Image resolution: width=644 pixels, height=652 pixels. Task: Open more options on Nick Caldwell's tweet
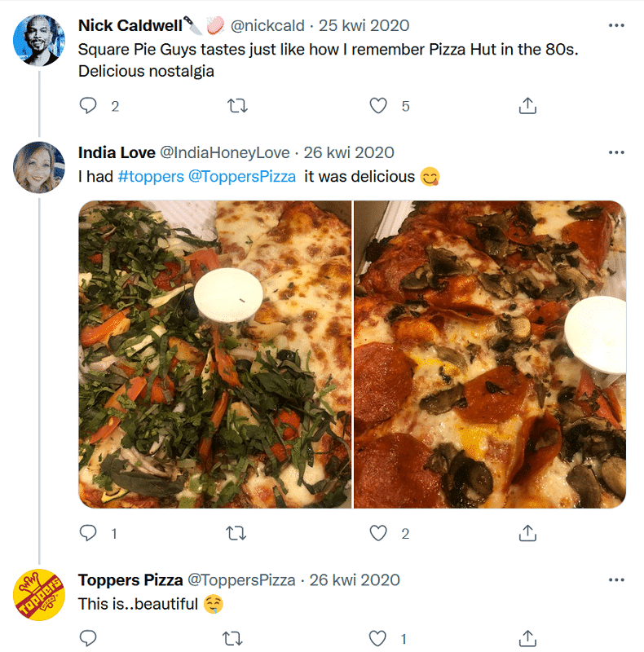[x=616, y=25]
